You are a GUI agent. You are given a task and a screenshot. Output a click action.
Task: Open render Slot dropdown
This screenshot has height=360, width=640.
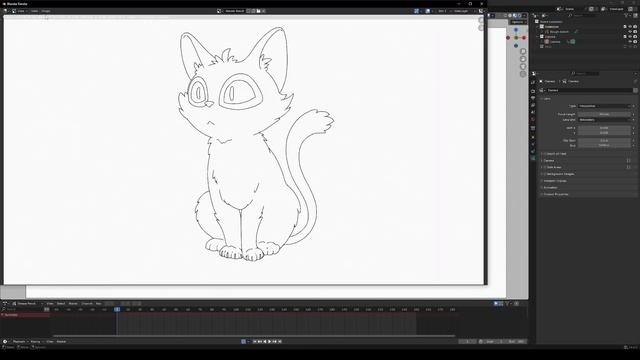444,11
